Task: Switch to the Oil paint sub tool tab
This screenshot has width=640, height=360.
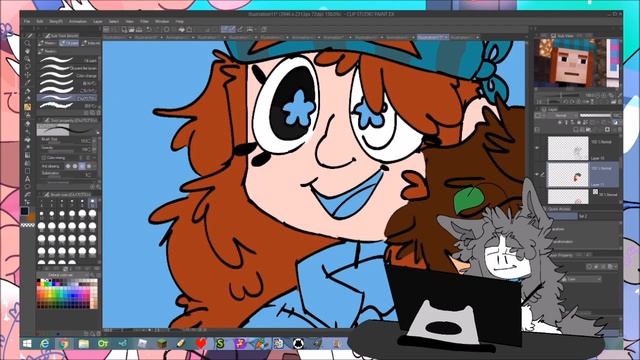Action: [x=69, y=43]
